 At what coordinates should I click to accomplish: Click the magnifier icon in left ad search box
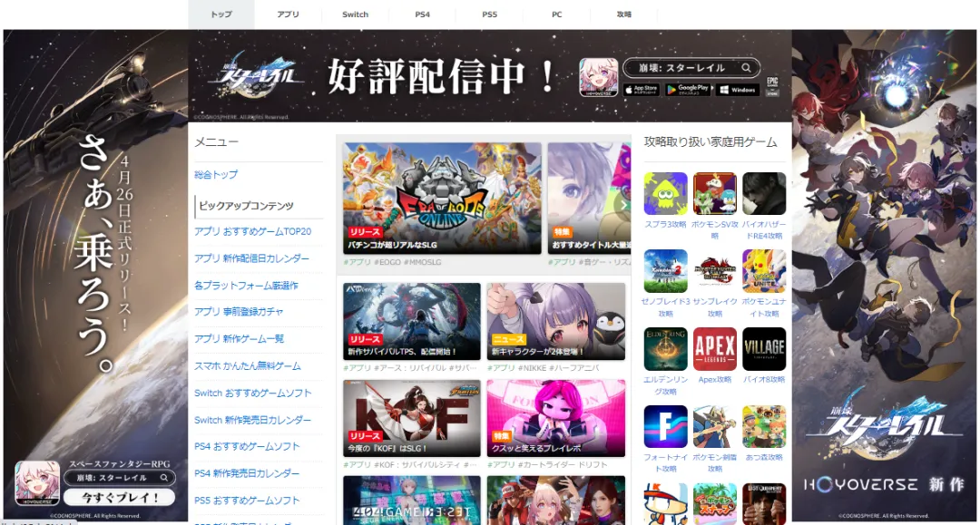coord(163,478)
